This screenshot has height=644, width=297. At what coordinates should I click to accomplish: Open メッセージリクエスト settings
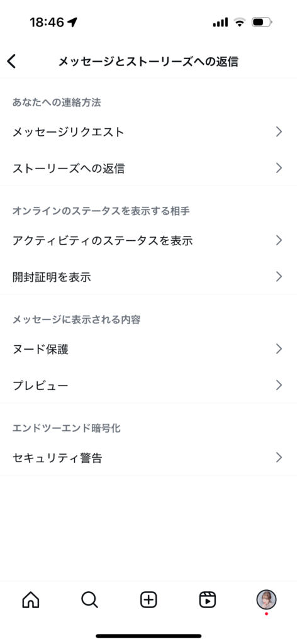pyautogui.click(x=148, y=132)
